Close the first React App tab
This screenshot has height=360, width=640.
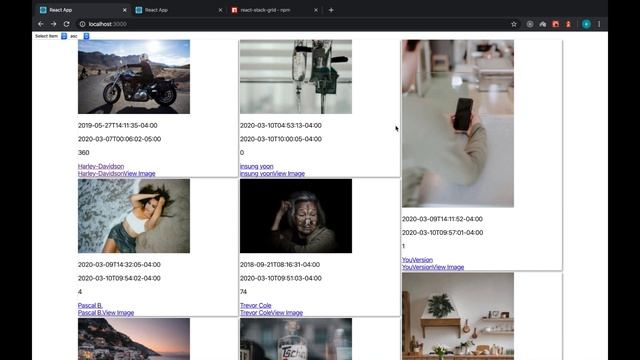pyautogui.click(x=124, y=10)
